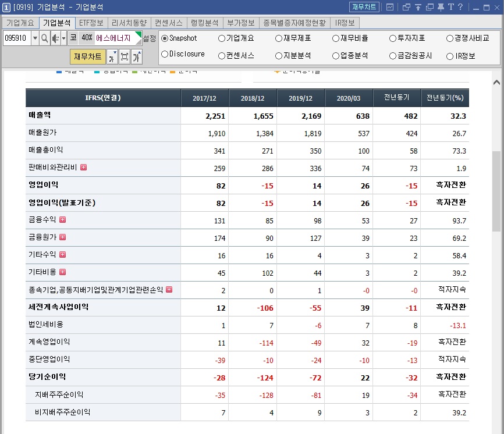Image resolution: width=504 pixels, height=434 pixels.
Task: Open the IR정보 tab
Action: (x=345, y=23)
